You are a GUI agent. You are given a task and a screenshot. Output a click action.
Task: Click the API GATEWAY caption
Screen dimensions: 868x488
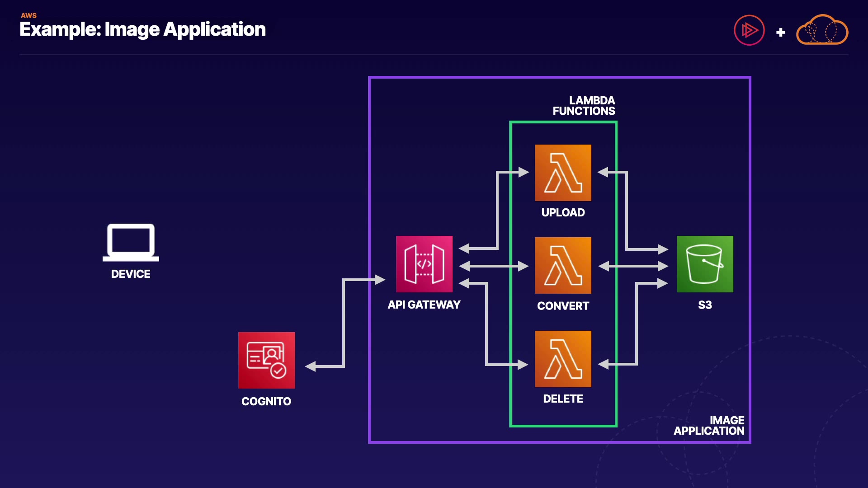click(x=424, y=305)
